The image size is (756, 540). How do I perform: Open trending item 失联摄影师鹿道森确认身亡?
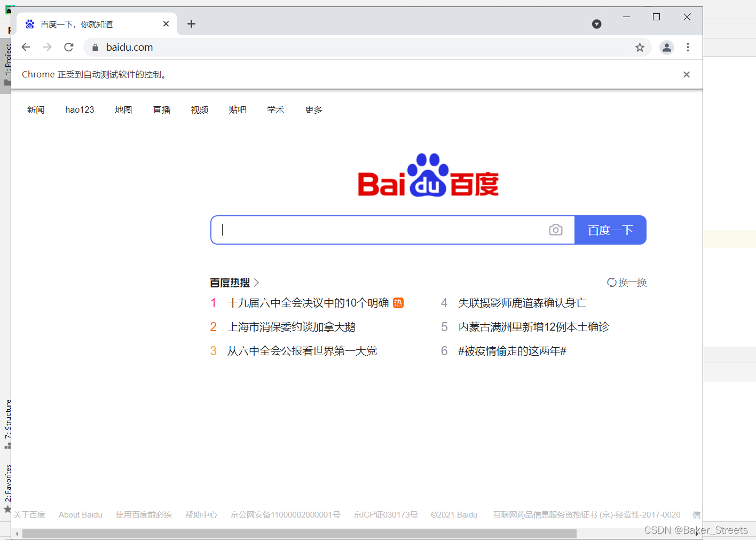coord(522,303)
